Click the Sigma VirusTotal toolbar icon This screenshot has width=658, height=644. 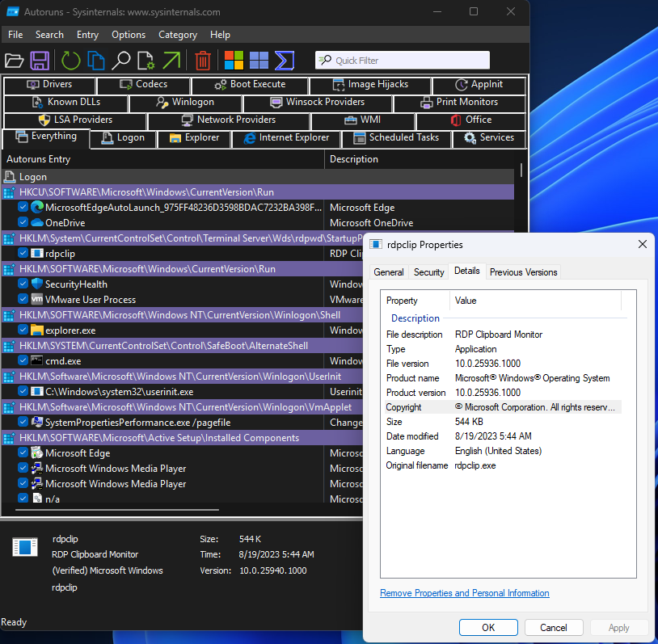point(285,61)
